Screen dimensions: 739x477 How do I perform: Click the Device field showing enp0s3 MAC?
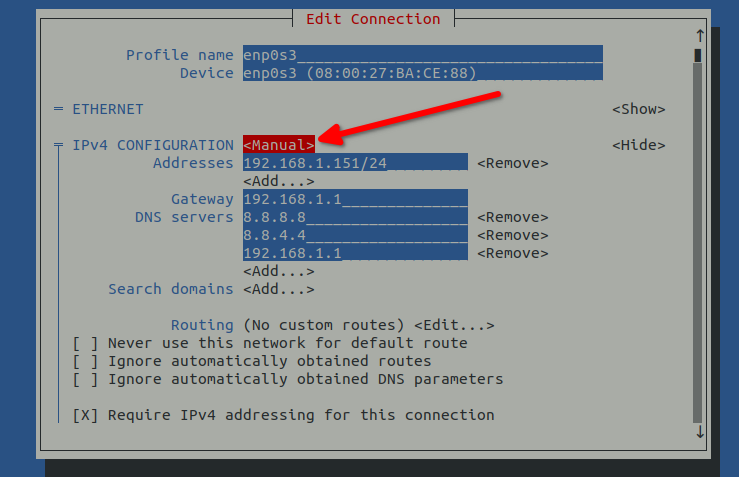click(x=422, y=73)
